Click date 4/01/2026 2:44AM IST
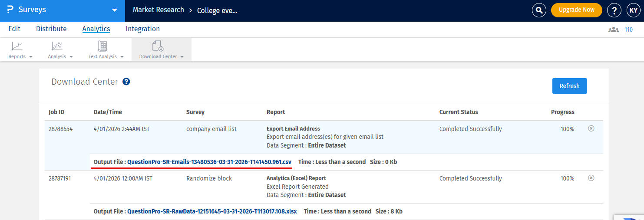Viewport: 644px width, 220px height. coord(122,129)
